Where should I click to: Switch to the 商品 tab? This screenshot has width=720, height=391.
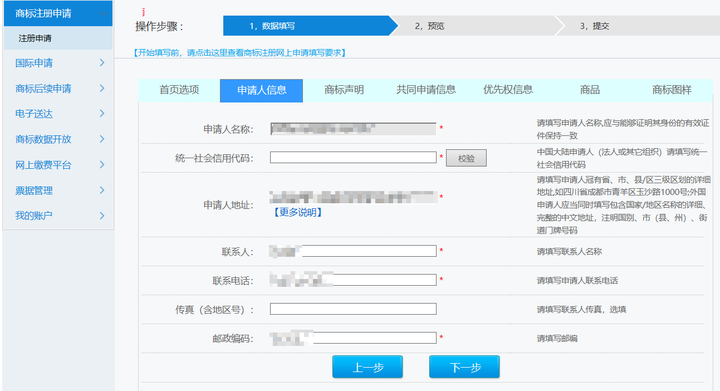[x=590, y=90]
